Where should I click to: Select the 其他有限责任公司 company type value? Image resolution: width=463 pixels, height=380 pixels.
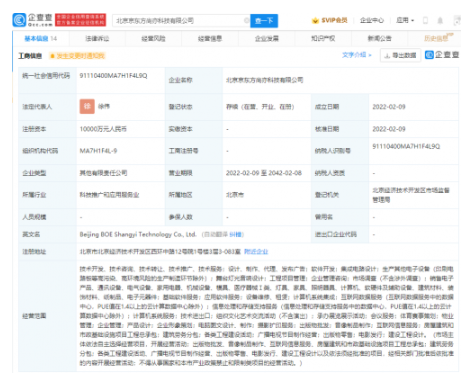(103, 173)
